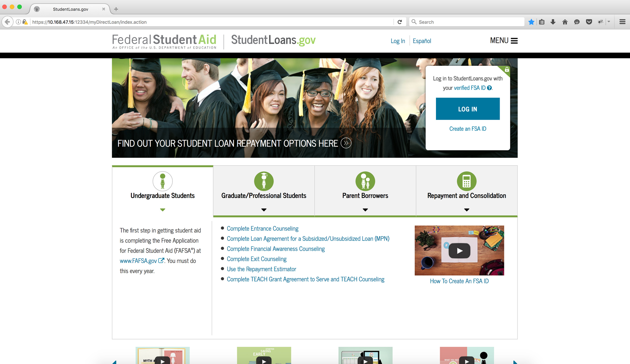Click the browser Search input field

click(x=469, y=22)
